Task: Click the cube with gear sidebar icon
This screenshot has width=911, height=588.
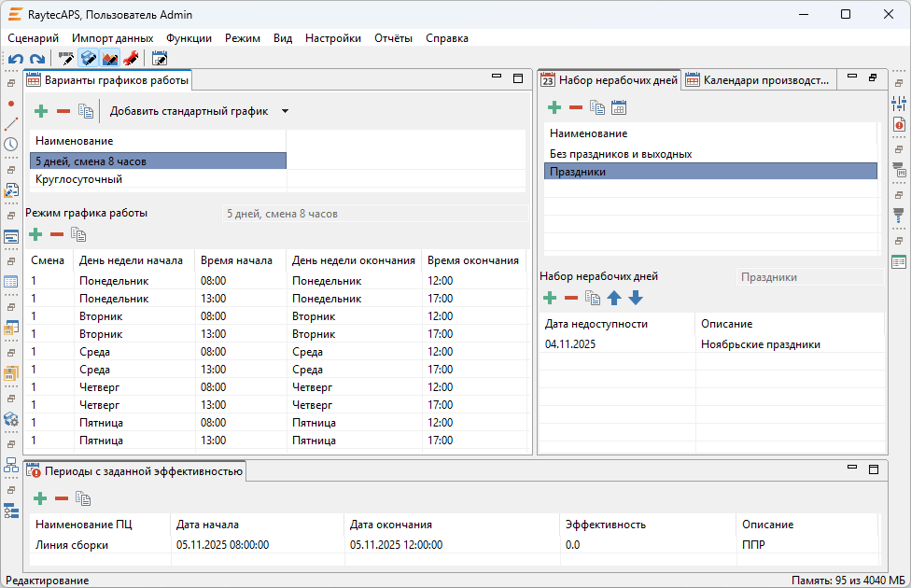Action: 11,419
